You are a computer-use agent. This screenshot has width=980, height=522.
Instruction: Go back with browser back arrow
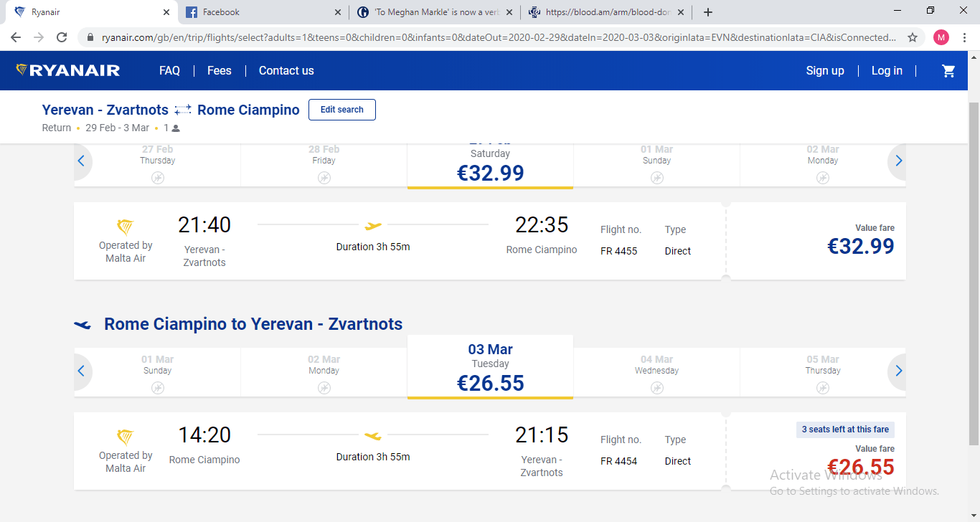(x=16, y=37)
